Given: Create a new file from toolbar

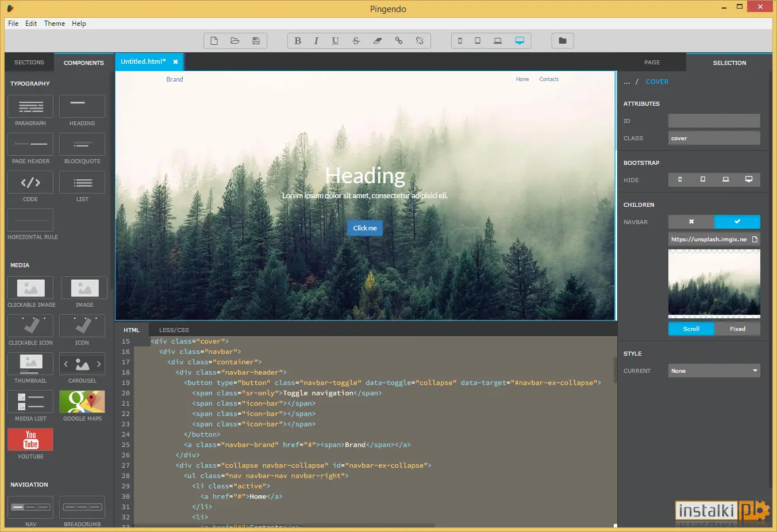Looking at the screenshot, I should click(x=214, y=41).
